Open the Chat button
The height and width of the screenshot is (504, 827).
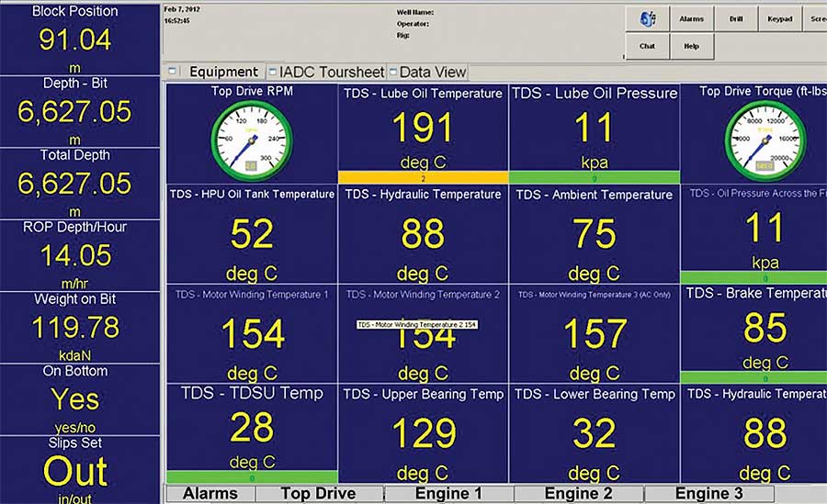pyautogui.click(x=648, y=46)
